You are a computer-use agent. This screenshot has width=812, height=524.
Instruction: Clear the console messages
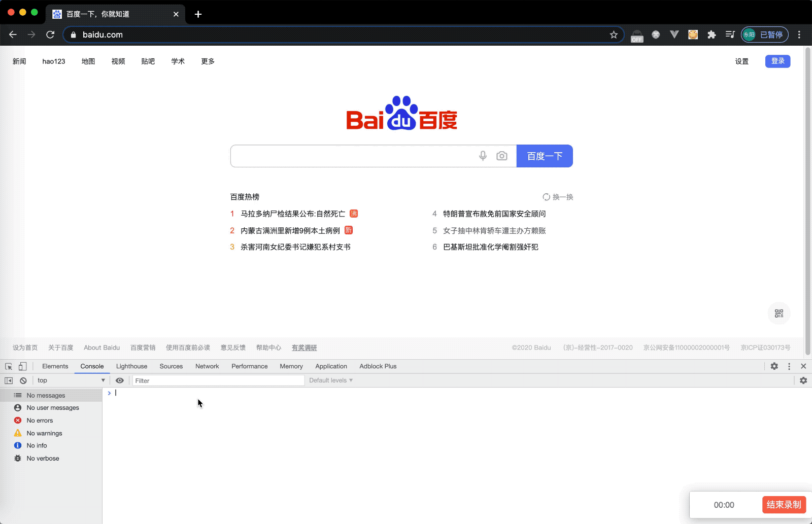click(x=23, y=380)
